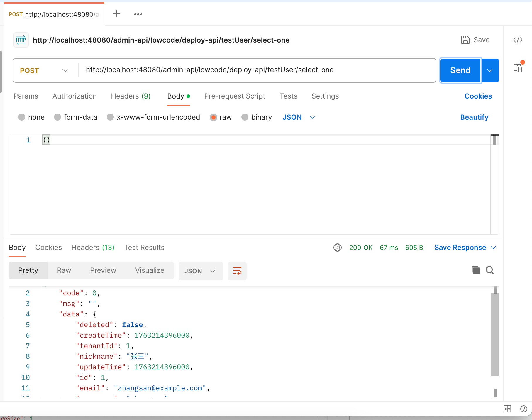Open the code snippet panel icon
Screen dimensions: 532x420
coord(518,40)
